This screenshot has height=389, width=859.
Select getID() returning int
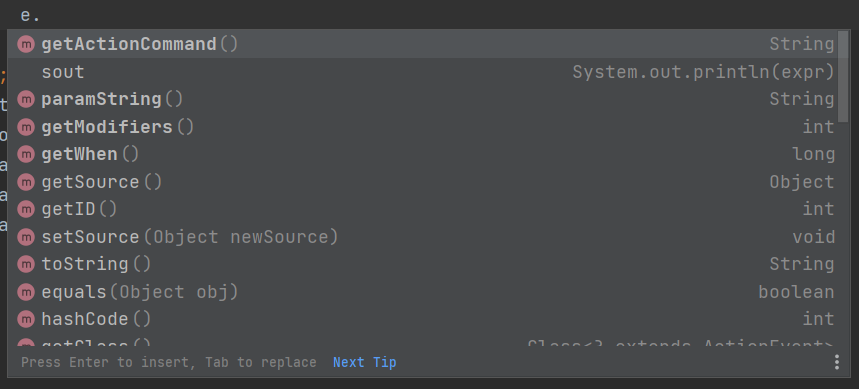click(422, 209)
